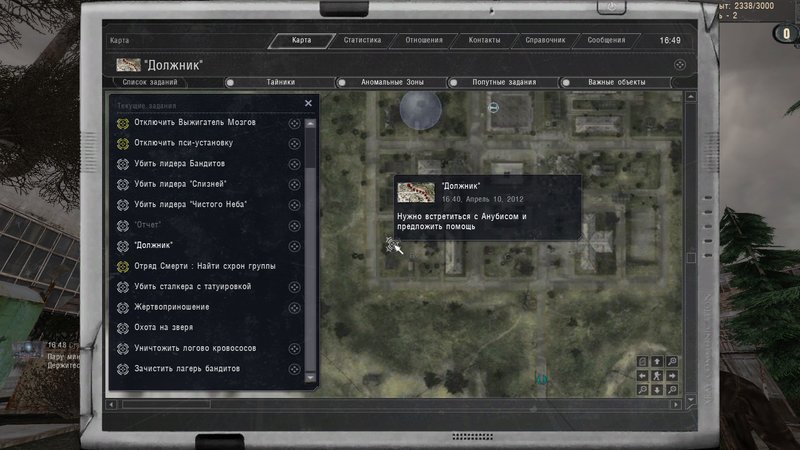Image resolution: width=800 pixels, height=450 pixels.
Task: Show "Убить лидера Бандитов" target on map
Action: 294,164
